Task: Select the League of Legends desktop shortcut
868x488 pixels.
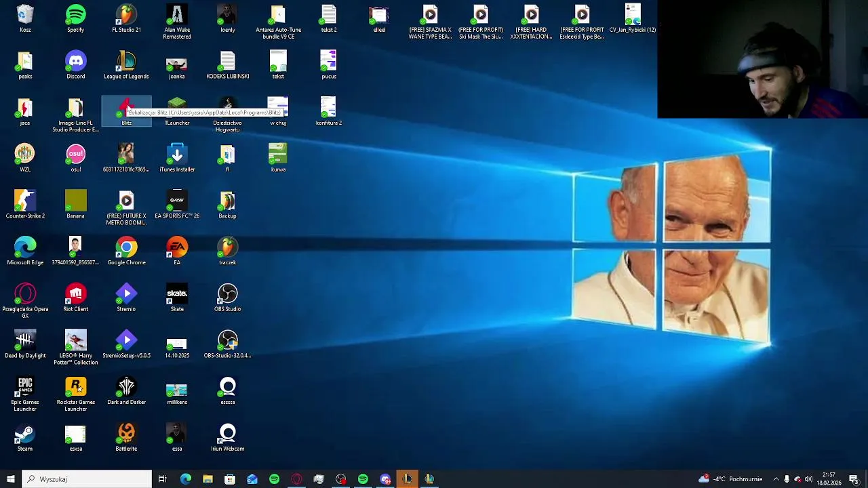Action: tap(126, 65)
